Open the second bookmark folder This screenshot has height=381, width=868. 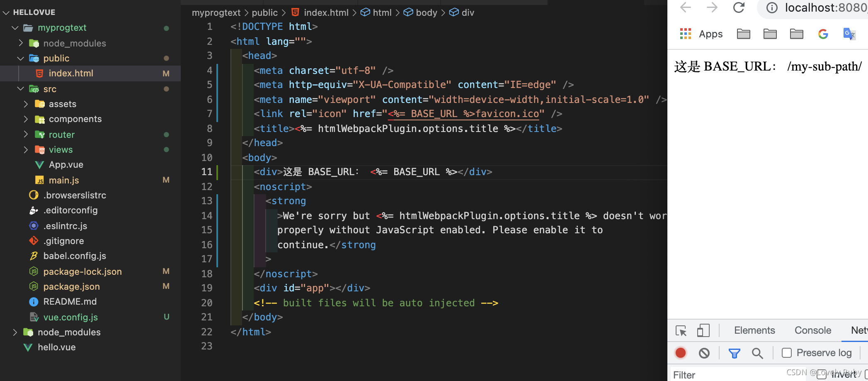click(x=770, y=34)
